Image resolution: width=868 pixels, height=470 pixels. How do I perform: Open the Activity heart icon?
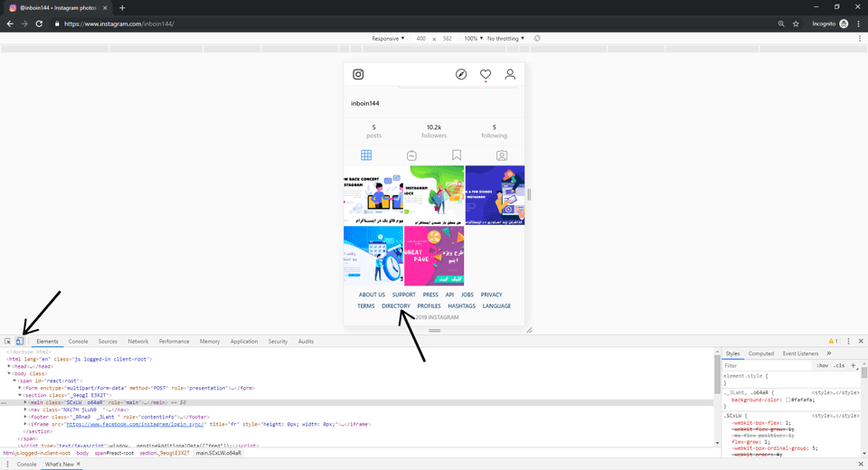click(x=486, y=74)
